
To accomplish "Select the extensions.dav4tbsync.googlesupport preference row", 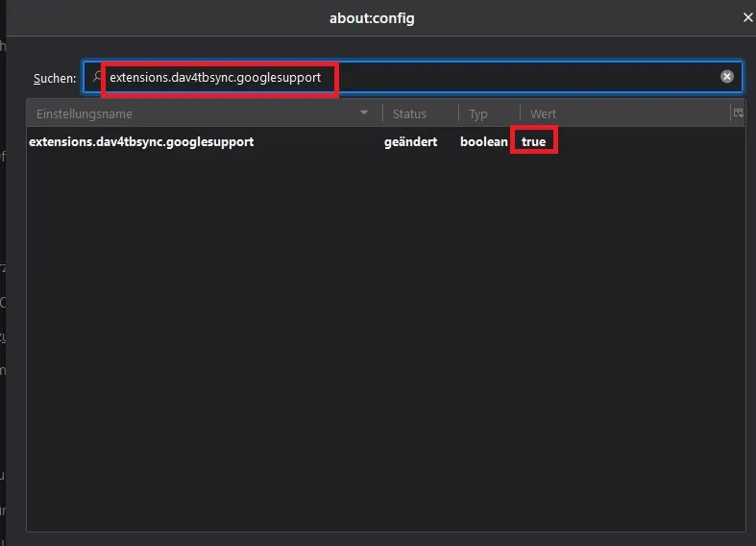I will pos(386,141).
